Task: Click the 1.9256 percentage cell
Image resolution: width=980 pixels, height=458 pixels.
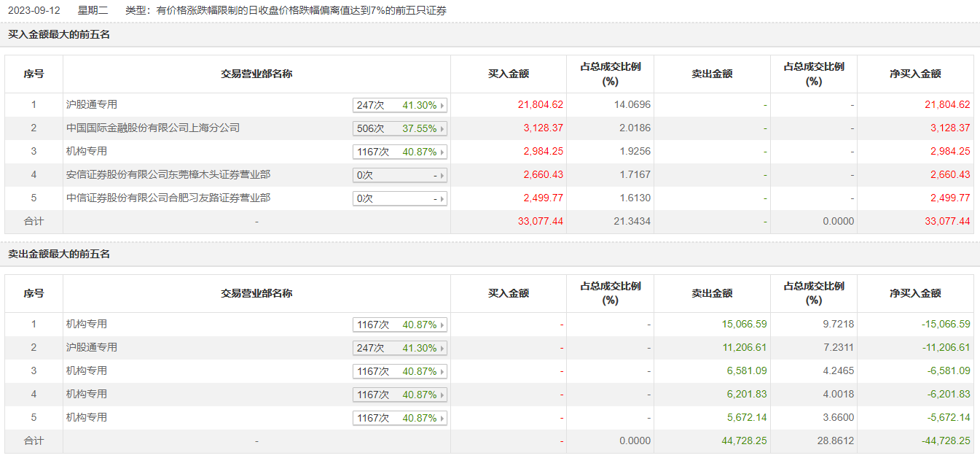Action: (634, 152)
